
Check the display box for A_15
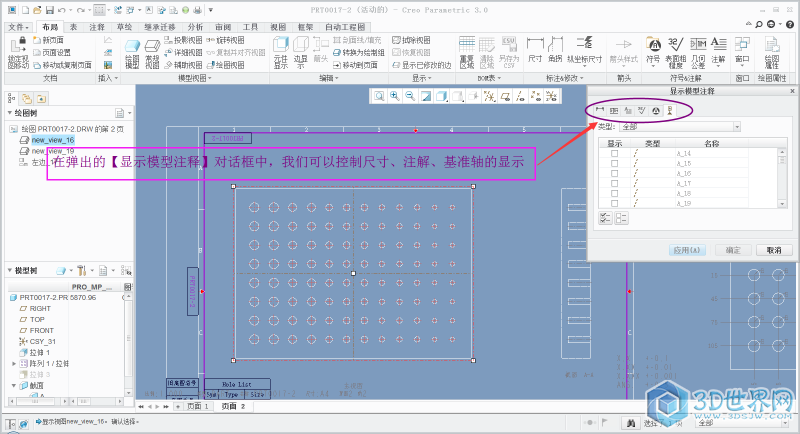tap(614, 163)
